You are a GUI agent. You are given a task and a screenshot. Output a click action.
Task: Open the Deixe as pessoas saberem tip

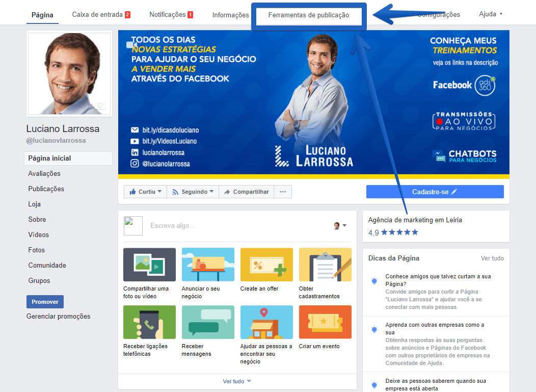[x=436, y=384]
